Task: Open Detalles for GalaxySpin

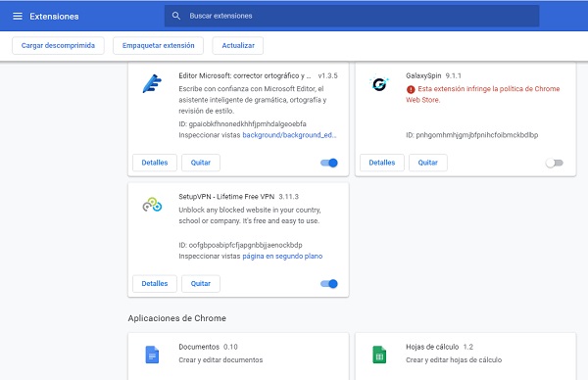Action: 382,163
